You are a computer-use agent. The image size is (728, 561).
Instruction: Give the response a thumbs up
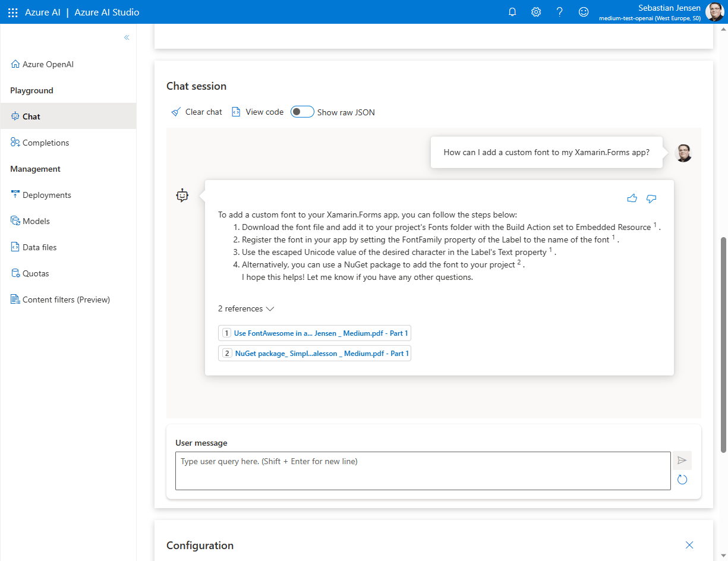coord(632,198)
